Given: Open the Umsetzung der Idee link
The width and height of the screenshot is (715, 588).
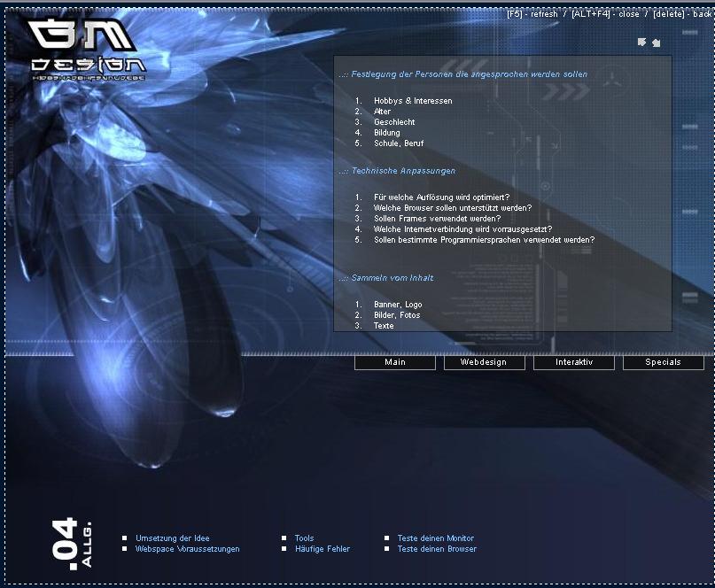Looking at the screenshot, I should click(173, 538).
